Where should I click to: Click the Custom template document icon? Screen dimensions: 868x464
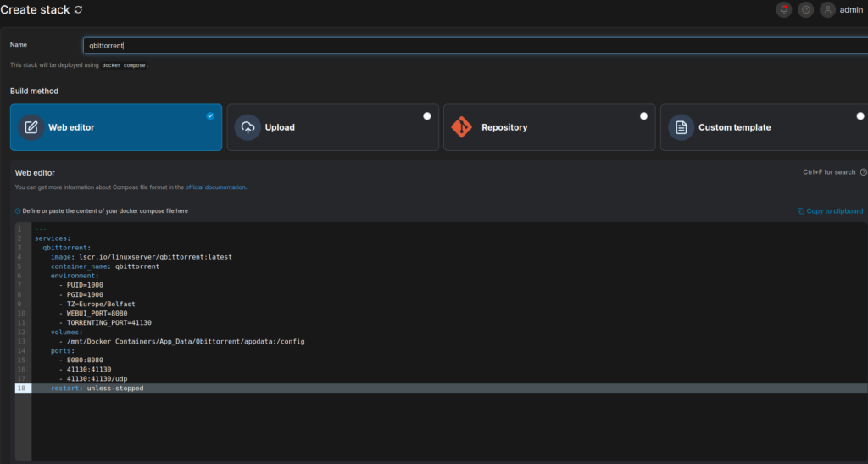point(681,127)
